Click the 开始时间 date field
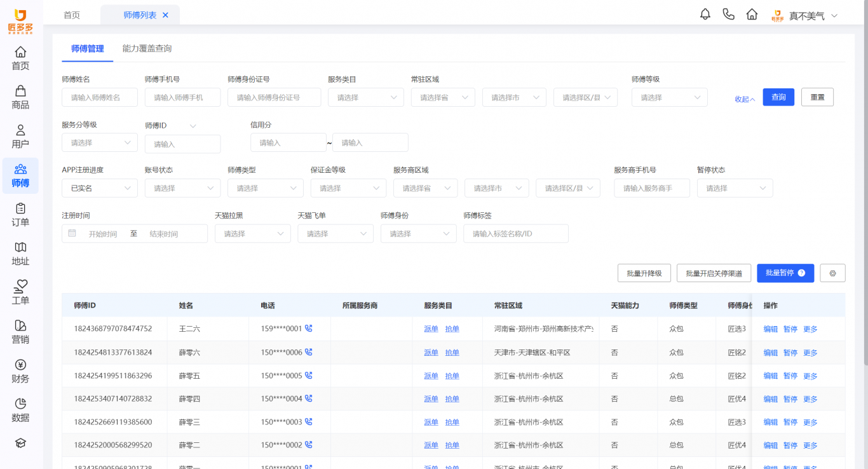 coord(103,234)
